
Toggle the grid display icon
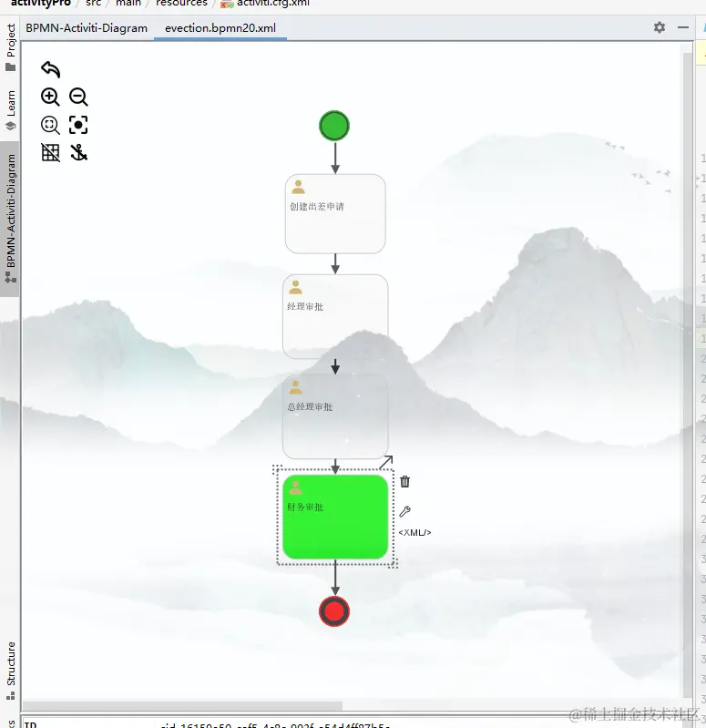[x=50, y=152]
